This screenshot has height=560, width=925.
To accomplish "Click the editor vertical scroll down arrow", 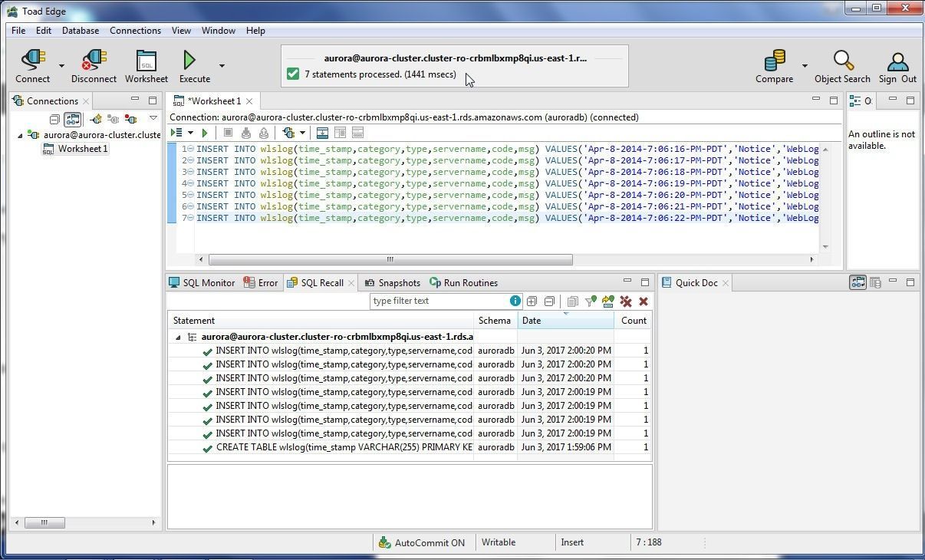I will (825, 246).
